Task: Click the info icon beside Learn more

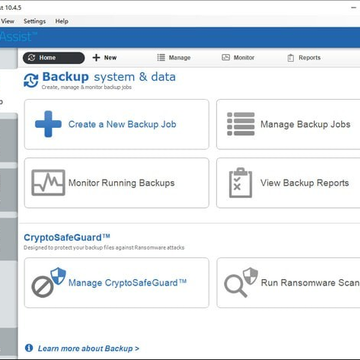Action: coord(29,348)
